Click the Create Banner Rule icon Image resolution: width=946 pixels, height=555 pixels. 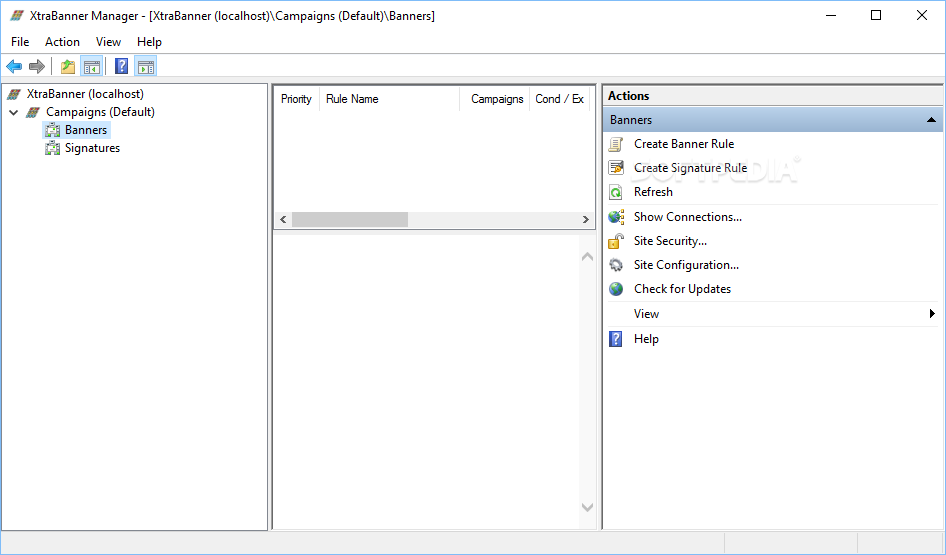tap(616, 144)
